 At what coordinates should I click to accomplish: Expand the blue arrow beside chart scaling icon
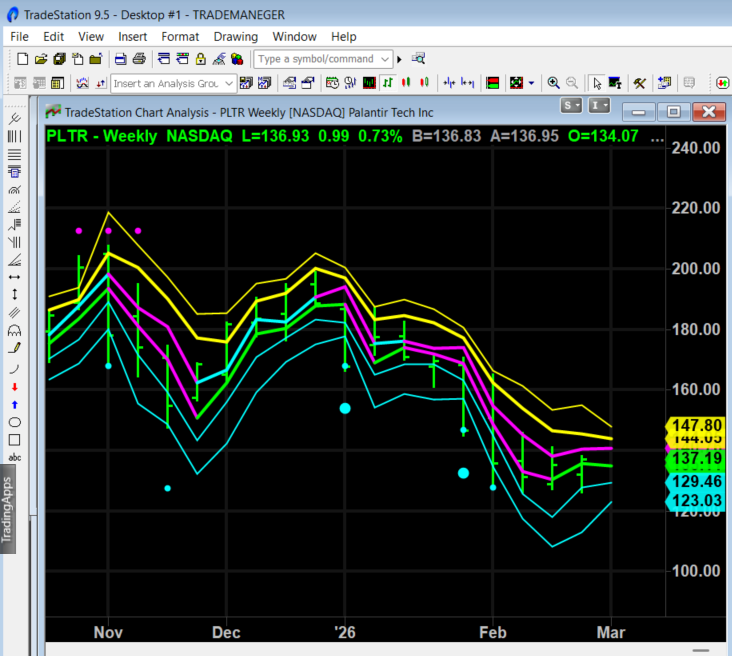[531, 84]
